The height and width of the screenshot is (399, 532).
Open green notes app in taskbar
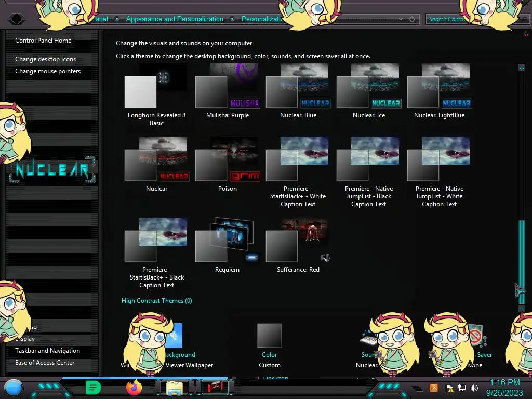coord(94,388)
